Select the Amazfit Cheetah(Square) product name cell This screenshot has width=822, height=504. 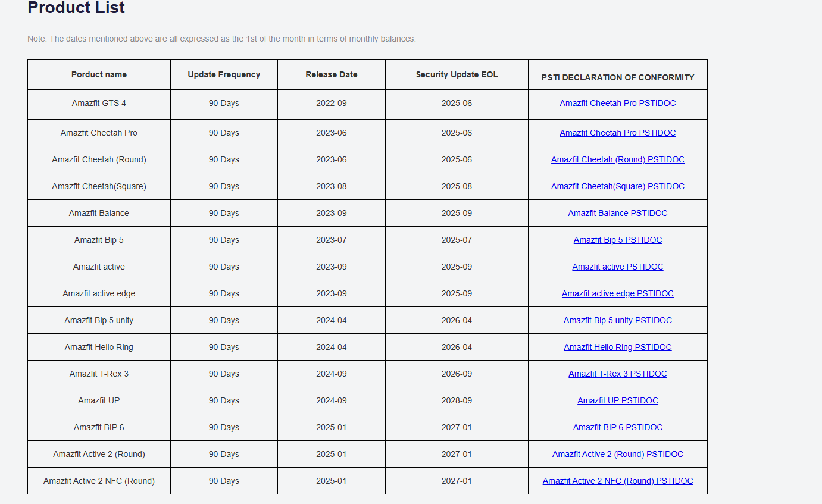point(99,186)
